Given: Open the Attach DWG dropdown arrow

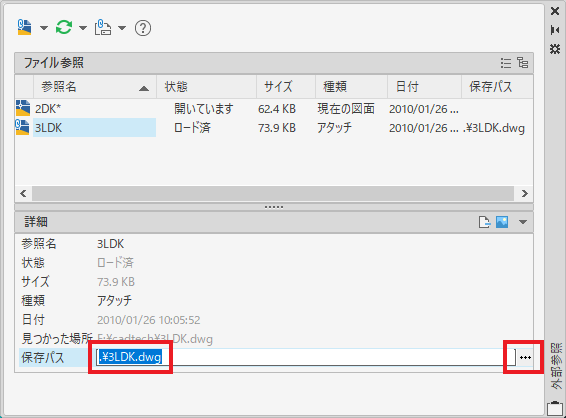Looking at the screenshot, I should point(44,28).
